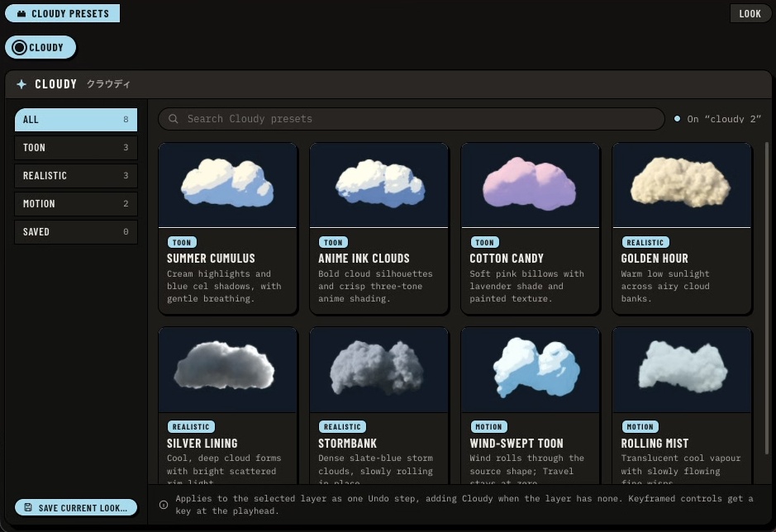Click the "Cream highlights and blue cel shadows" description
The width and height of the screenshot is (776, 532).
click(224, 286)
